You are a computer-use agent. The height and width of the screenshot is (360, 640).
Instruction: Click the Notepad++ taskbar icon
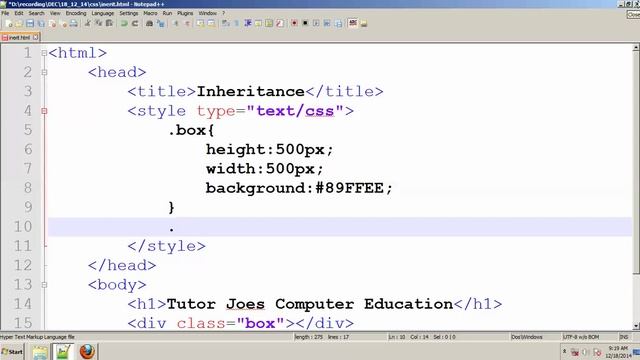pos(62,352)
